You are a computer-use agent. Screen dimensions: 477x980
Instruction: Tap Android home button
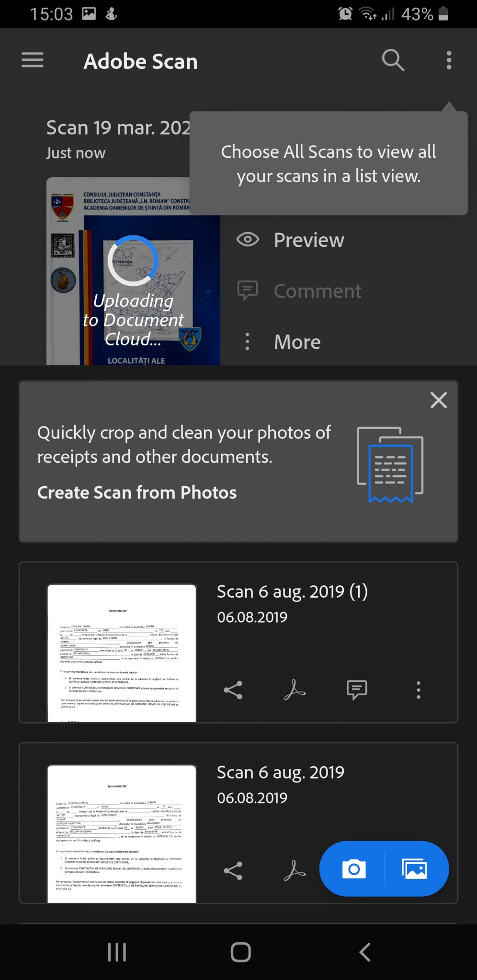click(241, 952)
